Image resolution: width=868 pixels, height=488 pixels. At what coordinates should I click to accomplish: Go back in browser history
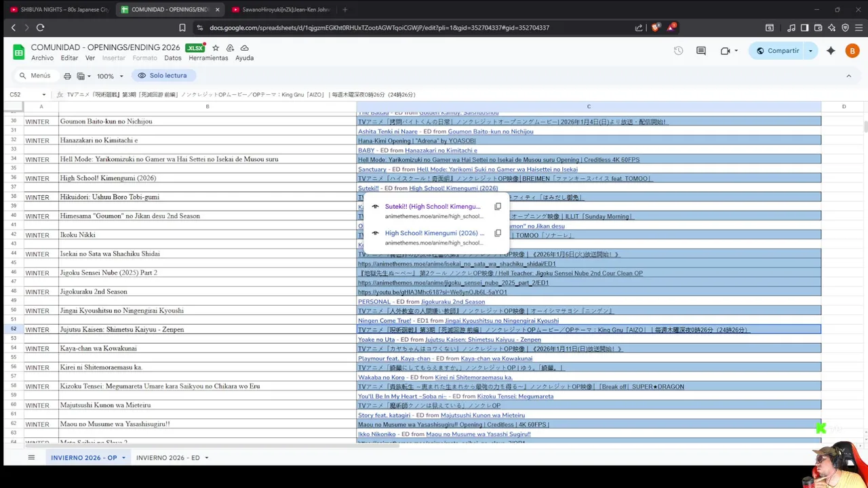tap(13, 28)
